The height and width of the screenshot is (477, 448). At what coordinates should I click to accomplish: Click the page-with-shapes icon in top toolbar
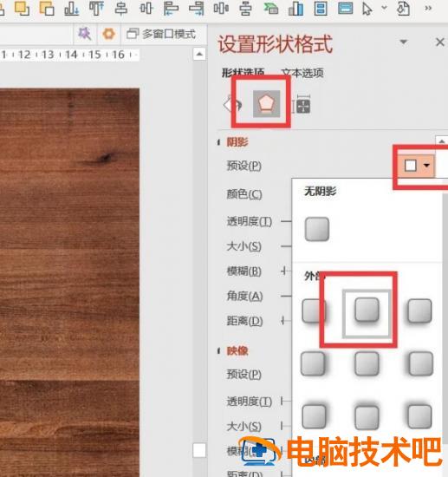click(403, 8)
